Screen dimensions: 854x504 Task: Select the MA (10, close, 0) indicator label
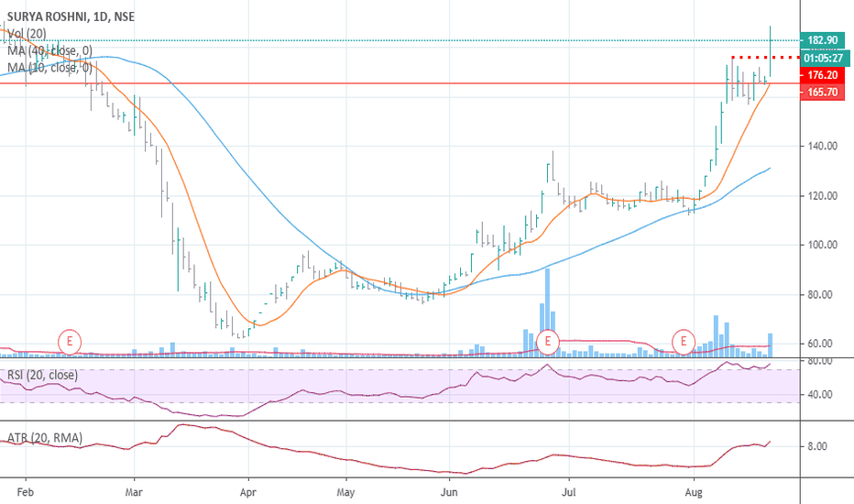49,68
